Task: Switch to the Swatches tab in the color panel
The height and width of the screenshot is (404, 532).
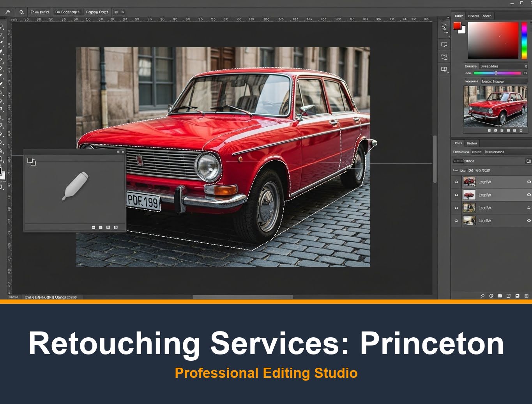Action: pyautogui.click(x=473, y=16)
